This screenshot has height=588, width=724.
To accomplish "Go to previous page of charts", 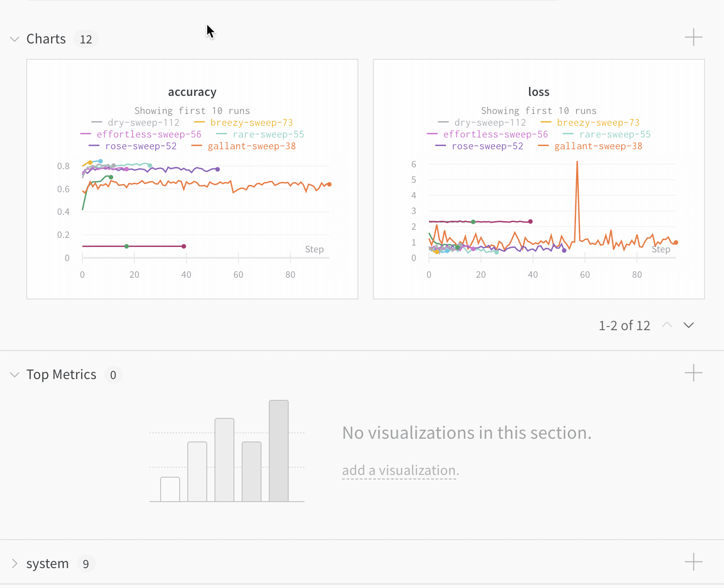I will coord(667,325).
